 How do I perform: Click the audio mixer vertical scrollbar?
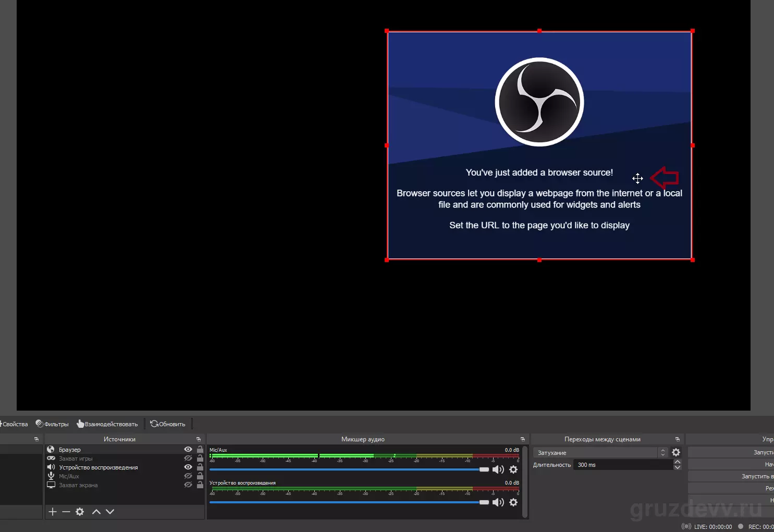coord(525,481)
